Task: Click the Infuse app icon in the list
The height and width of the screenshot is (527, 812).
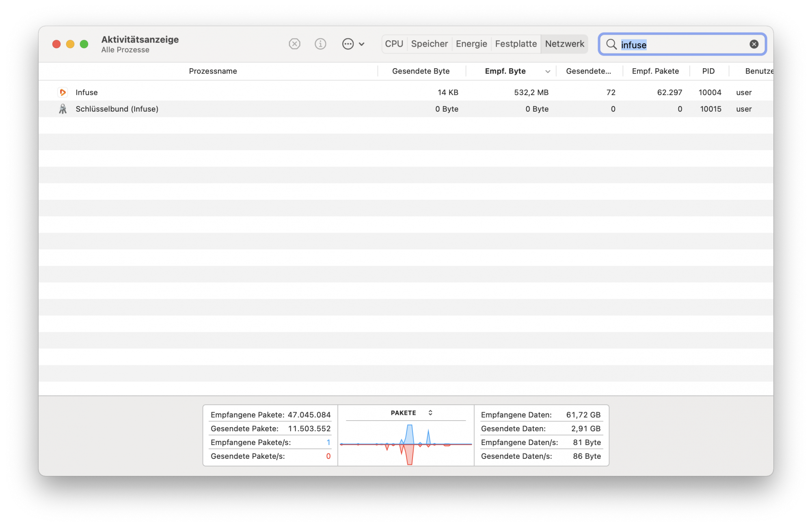Action: point(63,92)
